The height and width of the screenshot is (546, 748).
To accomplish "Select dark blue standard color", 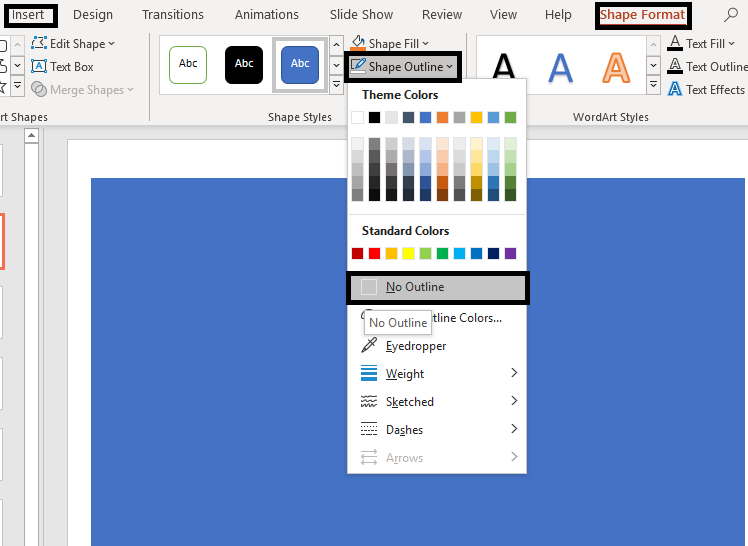I will click(x=493, y=253).
